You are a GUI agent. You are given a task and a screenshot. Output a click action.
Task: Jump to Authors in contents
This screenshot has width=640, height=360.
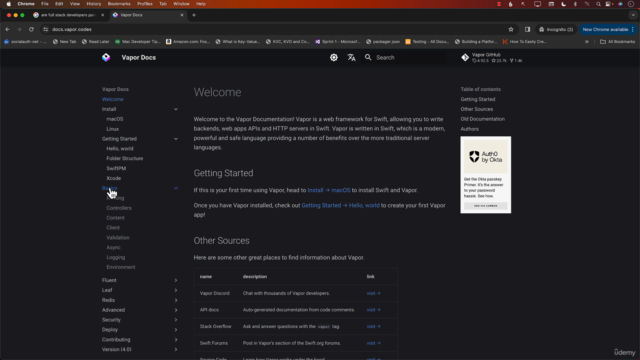tap(470, 129)
